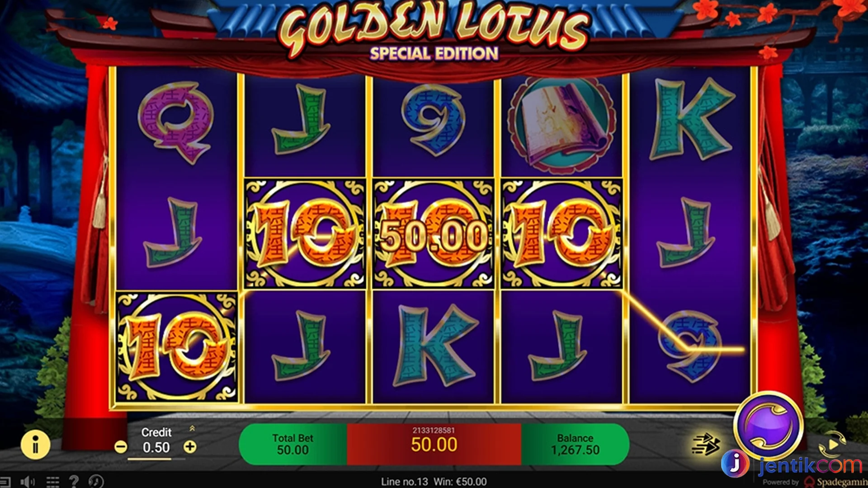868x488 pixels.
Task: Click the scroll scatter symbol on reel four
Action: point(561,126)
